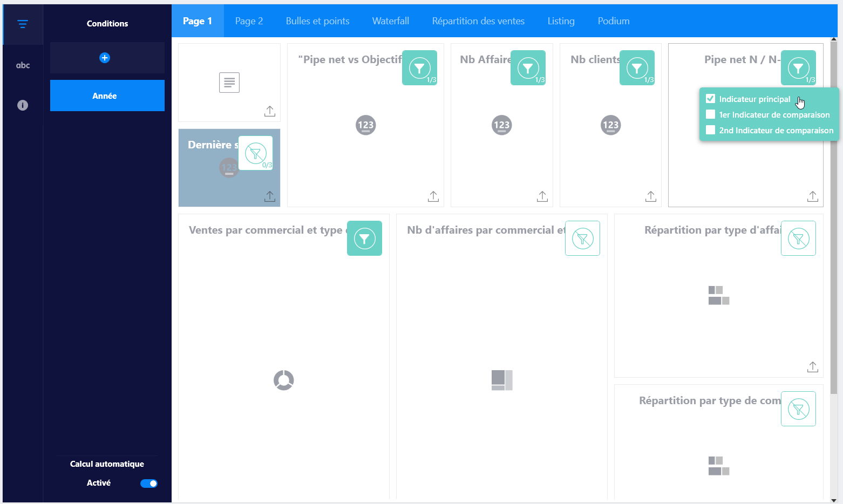Select the Année condition button
The height and width of the screenshot is (504, 843).
(x=107, y=96)
